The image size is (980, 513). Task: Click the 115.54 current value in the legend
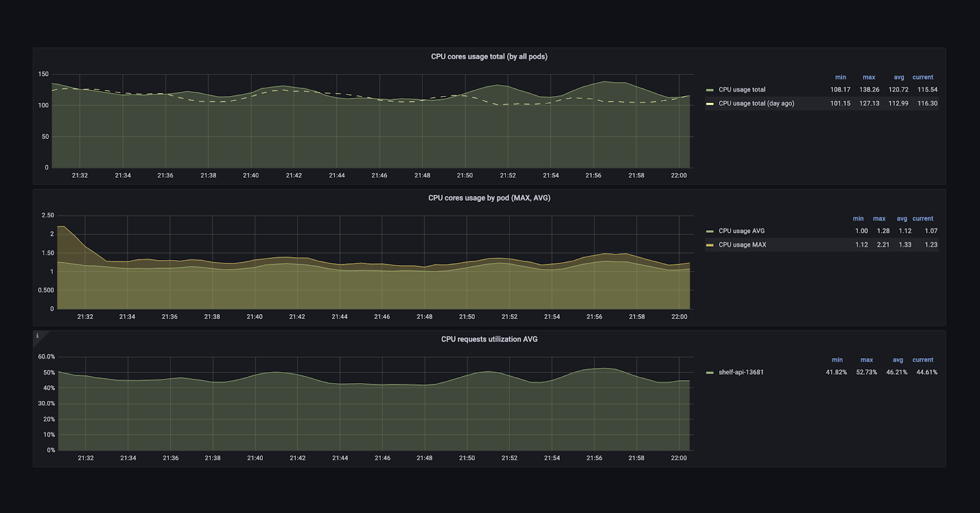coord(927,89)
